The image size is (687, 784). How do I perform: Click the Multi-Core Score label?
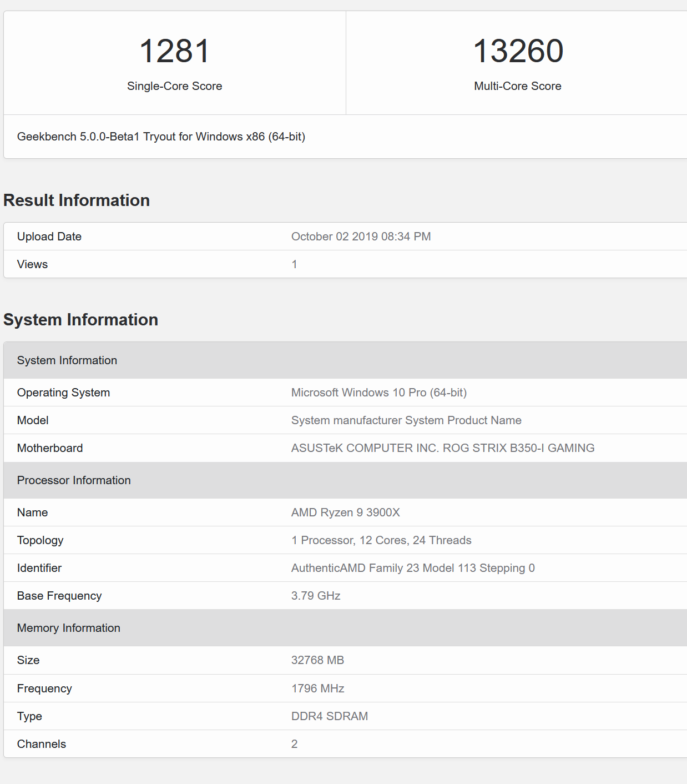[x=518, y=86]
